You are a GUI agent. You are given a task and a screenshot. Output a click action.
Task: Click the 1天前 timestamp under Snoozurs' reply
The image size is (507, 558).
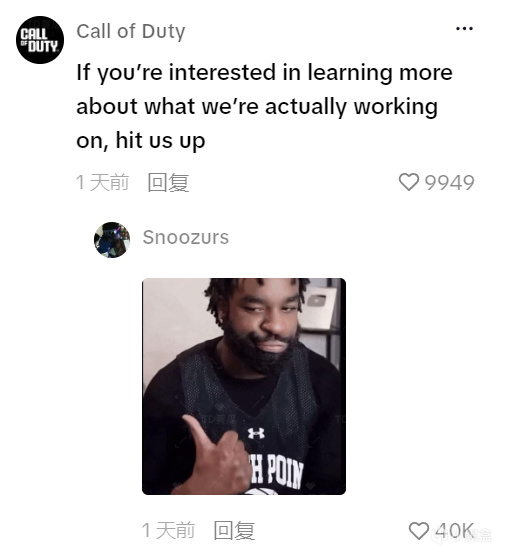tap(168, 531)
